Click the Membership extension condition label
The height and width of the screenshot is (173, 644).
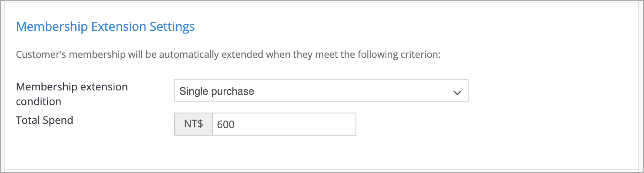coord(72,94)
